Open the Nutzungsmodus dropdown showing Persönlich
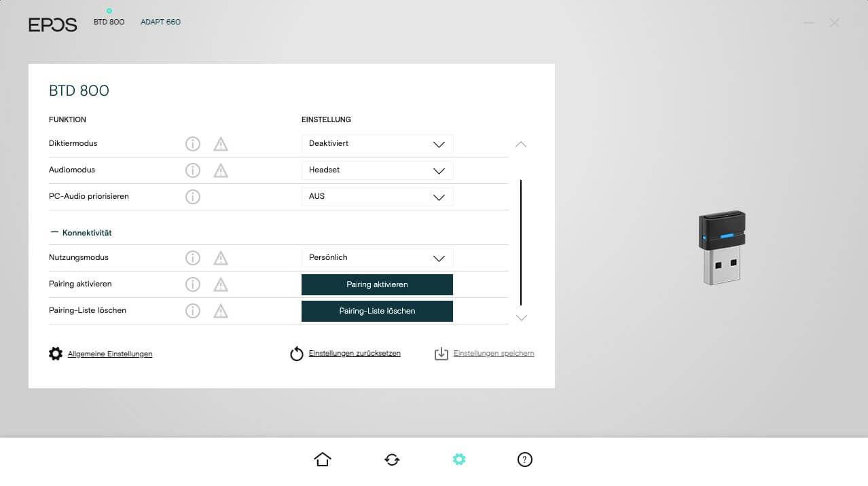Image resolution: width=868 pixels, height=486 pixels. tap(377, 258)
